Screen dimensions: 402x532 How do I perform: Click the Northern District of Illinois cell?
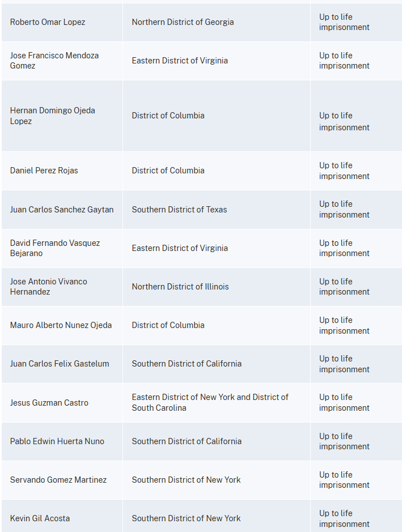tap(180, 287)
